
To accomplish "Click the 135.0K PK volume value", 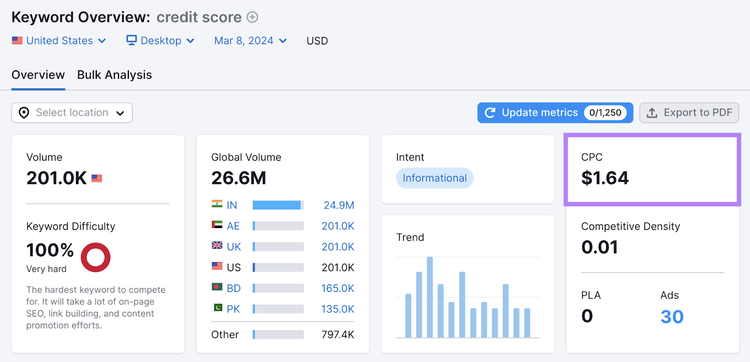I will coord(338,309).
